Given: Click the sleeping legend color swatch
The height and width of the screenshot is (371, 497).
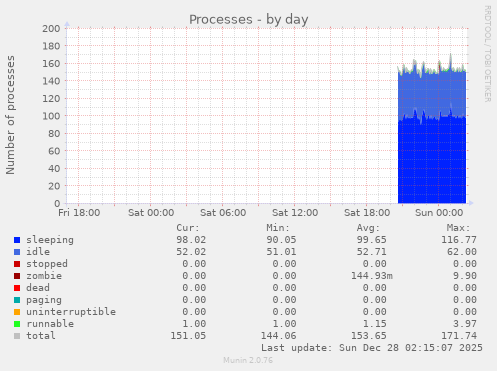Looking at the screenshot, I should pyautogui.click(x=17, y=240).
